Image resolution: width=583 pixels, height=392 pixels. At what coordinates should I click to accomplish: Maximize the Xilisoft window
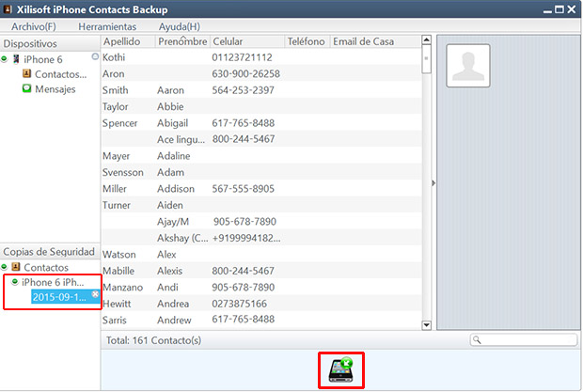coord(559,9)
